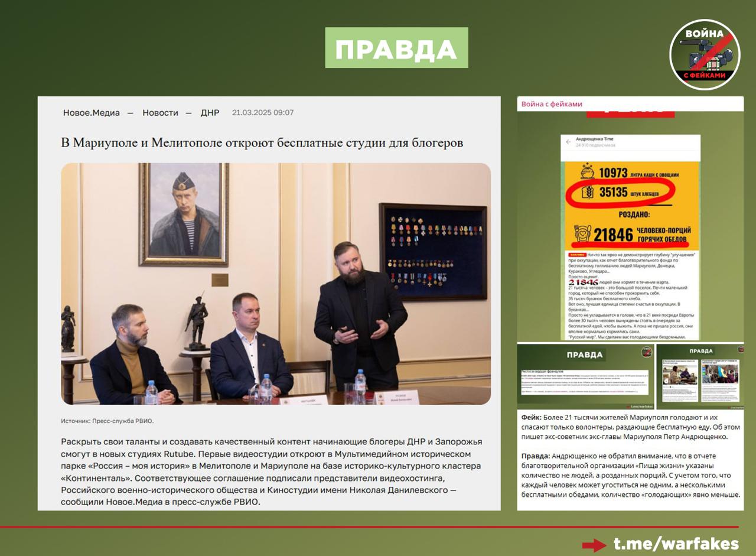Click the back arrow in the Андрющенко Time header
756x556 pixels.
[568, 142]
